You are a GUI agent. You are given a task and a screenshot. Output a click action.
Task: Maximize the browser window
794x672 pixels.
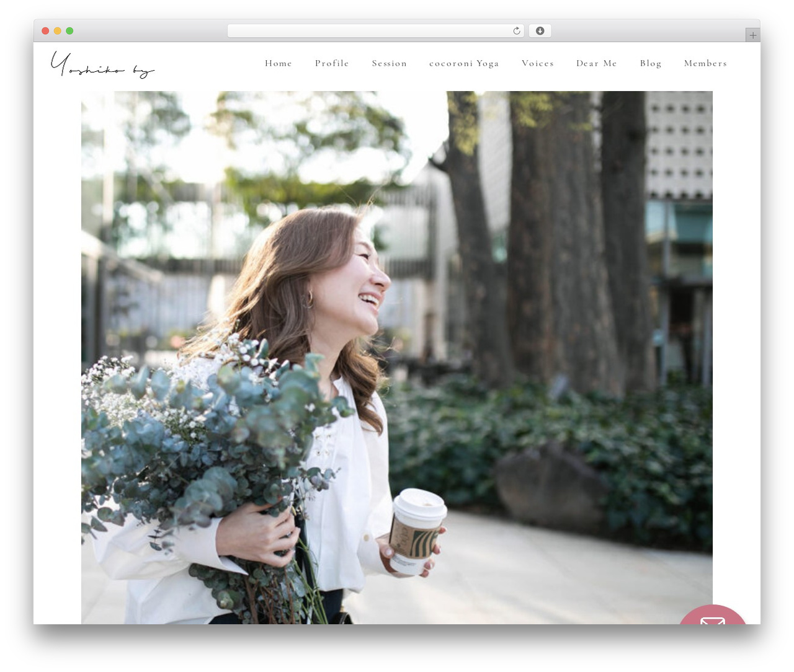[x=69, y=31]
